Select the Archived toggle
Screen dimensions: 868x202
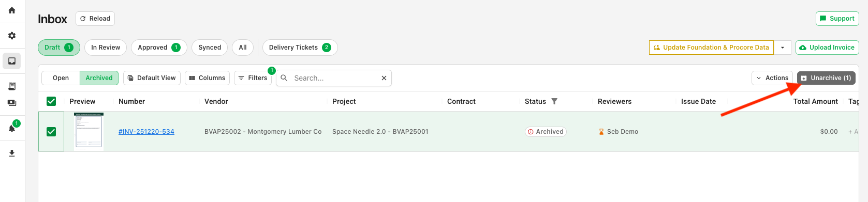[x=99, y=78]
